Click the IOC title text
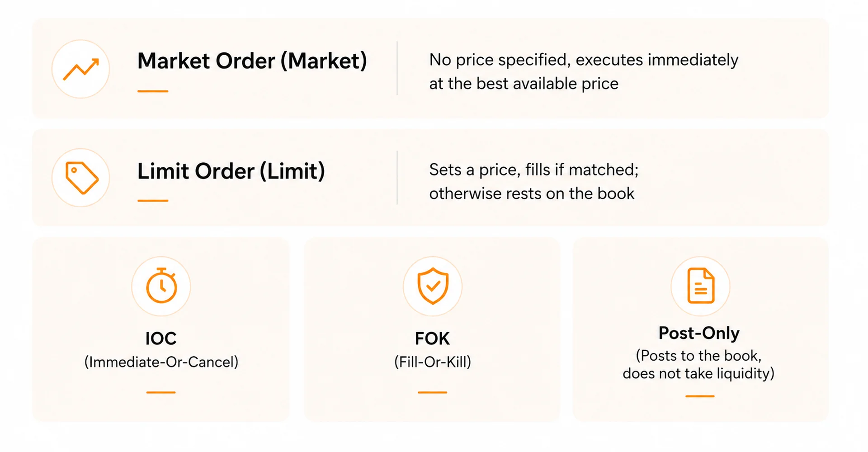868x452 pixels. pyautogui.click(x=161, y=339)
